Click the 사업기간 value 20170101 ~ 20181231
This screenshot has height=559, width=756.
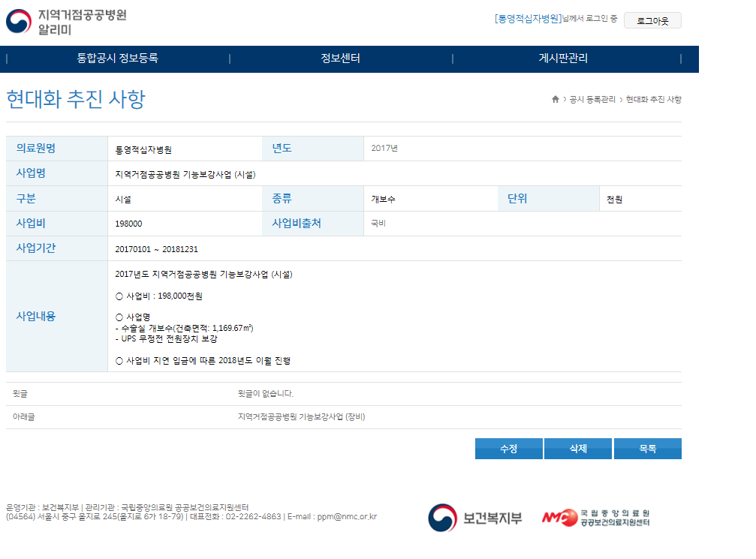click(x=156, y=249)
